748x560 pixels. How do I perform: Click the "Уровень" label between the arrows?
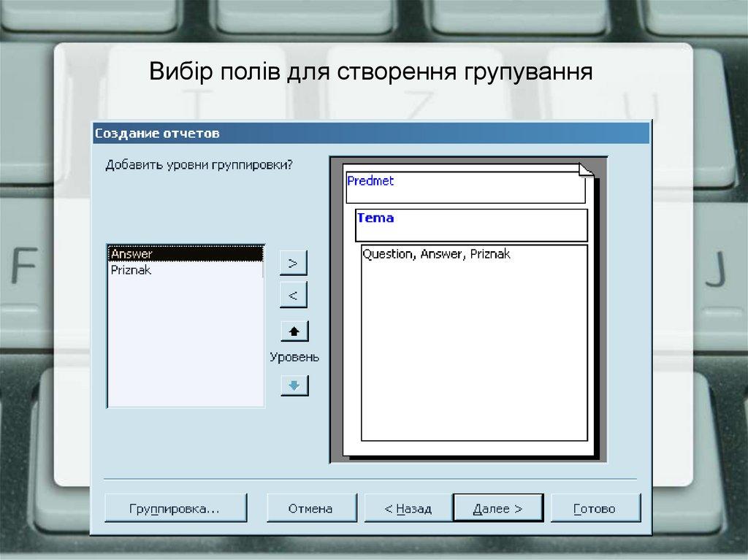(294, 357)
